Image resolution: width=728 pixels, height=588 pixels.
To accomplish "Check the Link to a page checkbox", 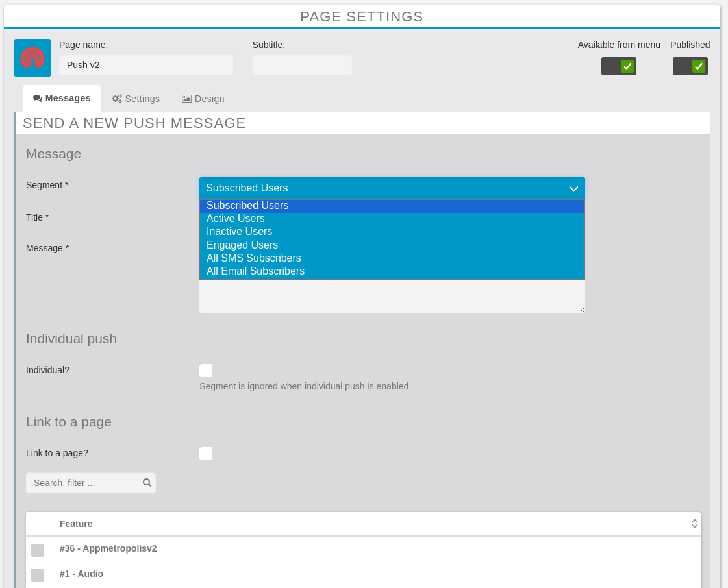I will (206, 454).
